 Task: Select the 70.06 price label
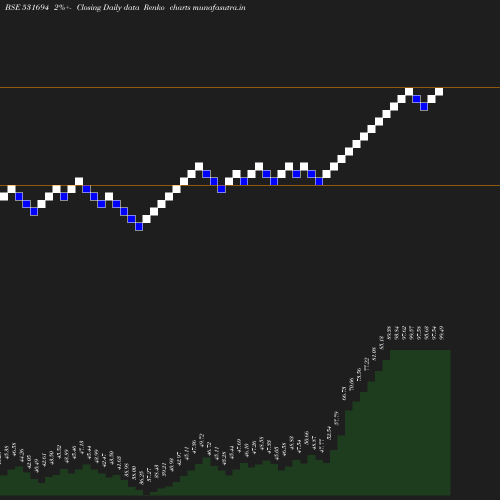(x=351, y=384)
